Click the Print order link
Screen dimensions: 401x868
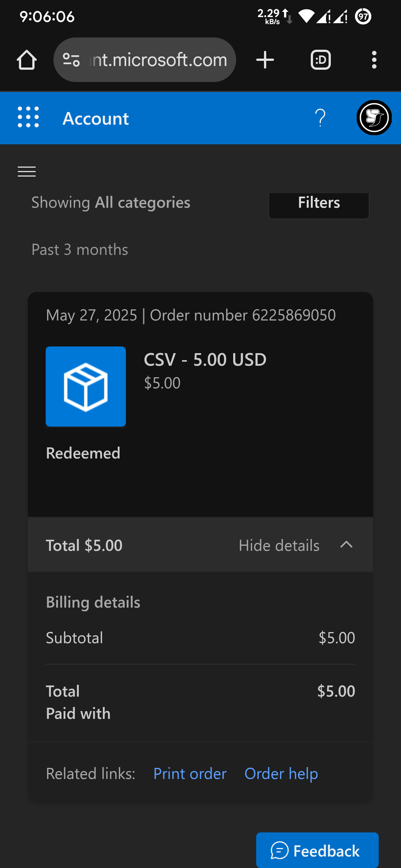pos(190,774)
